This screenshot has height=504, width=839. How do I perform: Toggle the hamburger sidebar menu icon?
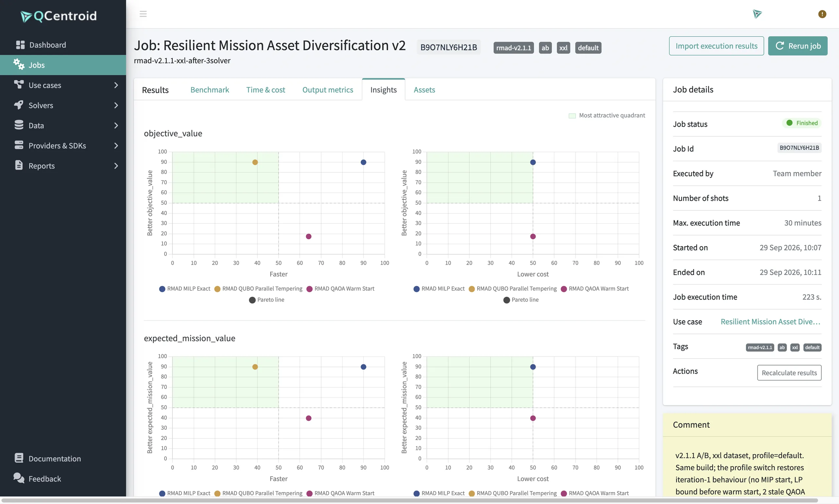[x=143, y=14]
